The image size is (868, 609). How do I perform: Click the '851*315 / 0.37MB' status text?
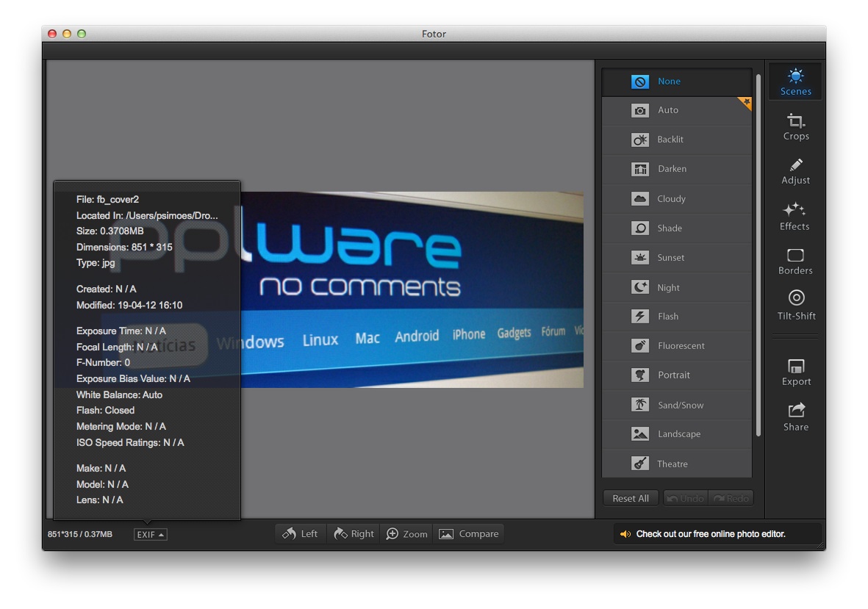click(x=79, y=534)
